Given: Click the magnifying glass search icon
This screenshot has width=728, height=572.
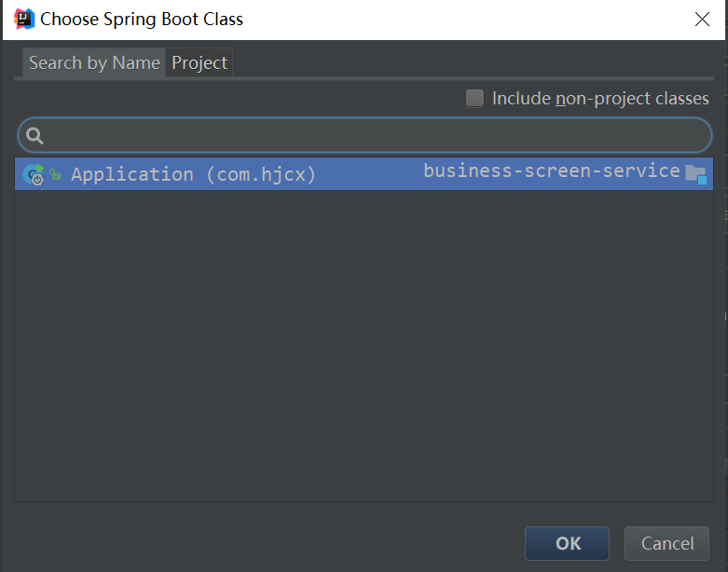Looking at the screenshot, I should pyautogui.click(x=34, y=135).
